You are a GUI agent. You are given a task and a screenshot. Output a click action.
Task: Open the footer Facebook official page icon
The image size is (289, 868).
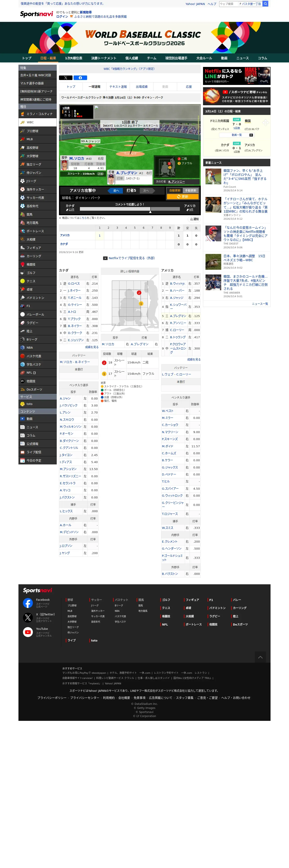coord(28,603)
